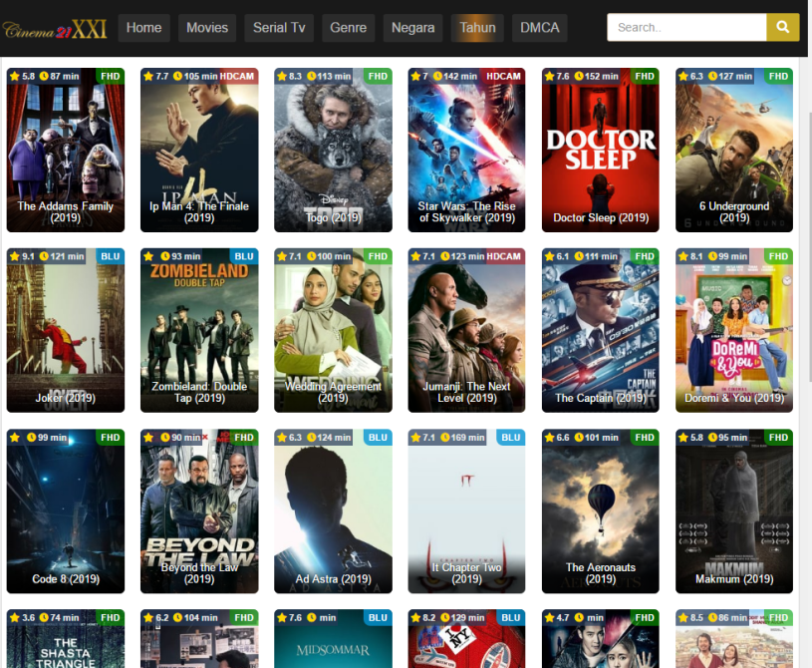Open the Movies menu item
Screen dimensions: 812x668
[207, 28]
